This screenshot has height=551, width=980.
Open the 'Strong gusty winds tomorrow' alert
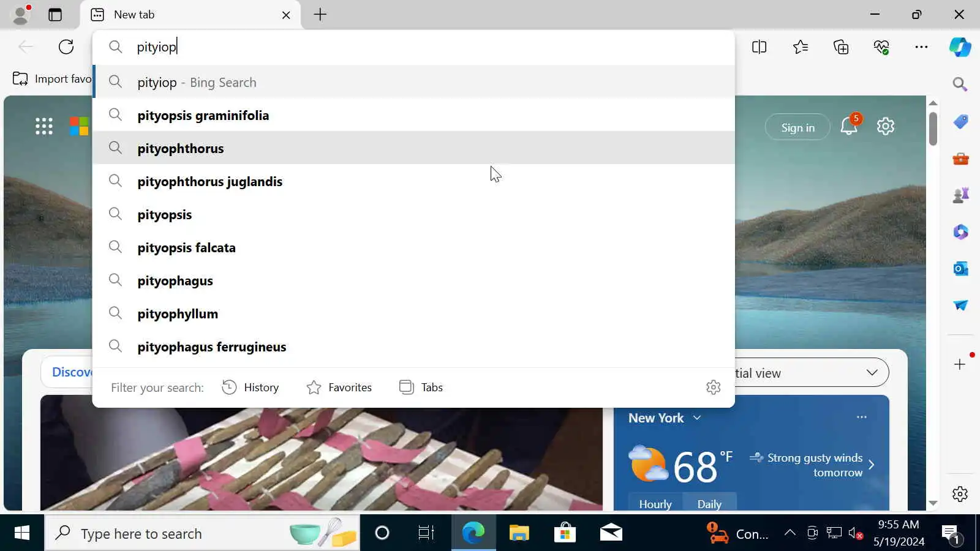(x=812, y=465)
